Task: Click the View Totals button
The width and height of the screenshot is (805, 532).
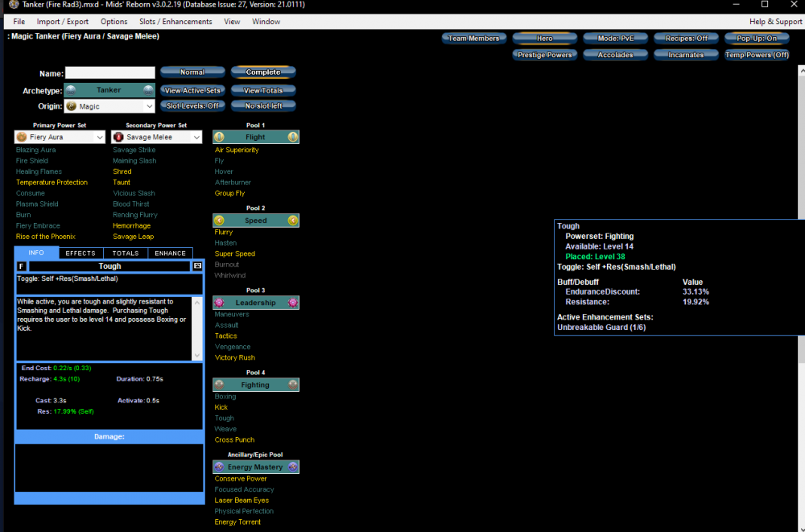Action: pyautogui.click(x=263, y=90)
